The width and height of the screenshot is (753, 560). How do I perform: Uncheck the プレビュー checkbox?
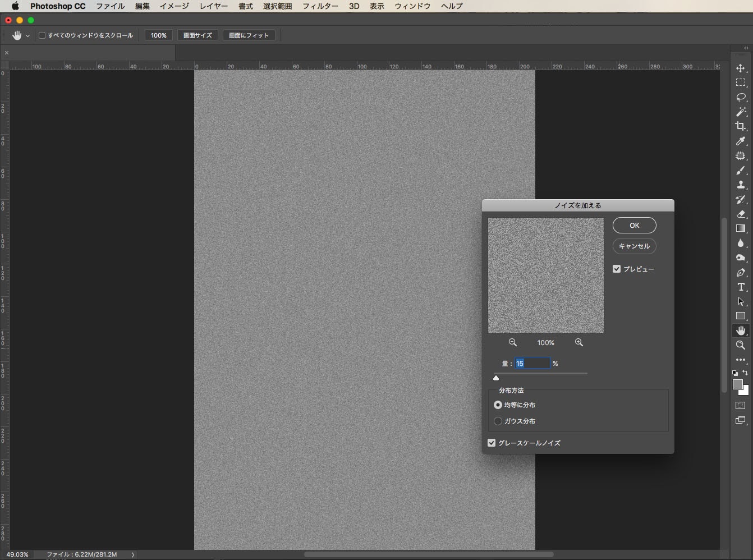click(x=617, y=269)
